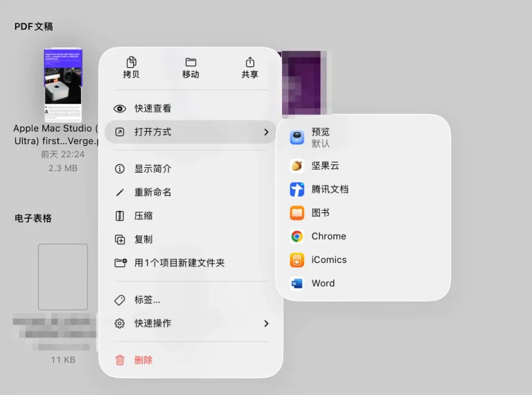This screenshot has width=532, height=395.
Task: Select the blank spreadsheet file thumbnail
Action: point(63,277)
